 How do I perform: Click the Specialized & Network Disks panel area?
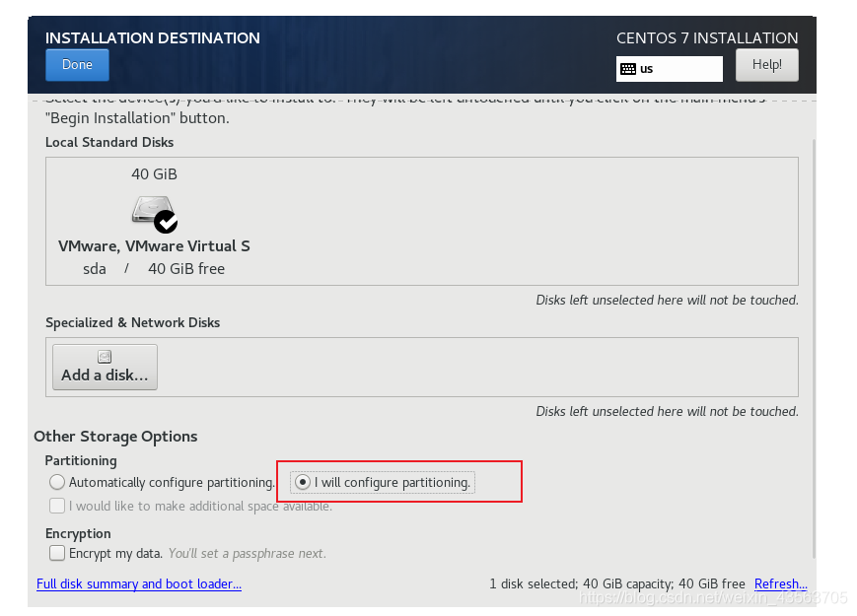click(x=422, y=367)
